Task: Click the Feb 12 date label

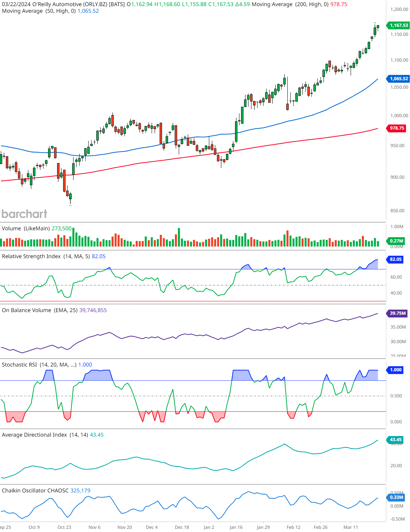Action: (293, 527)
